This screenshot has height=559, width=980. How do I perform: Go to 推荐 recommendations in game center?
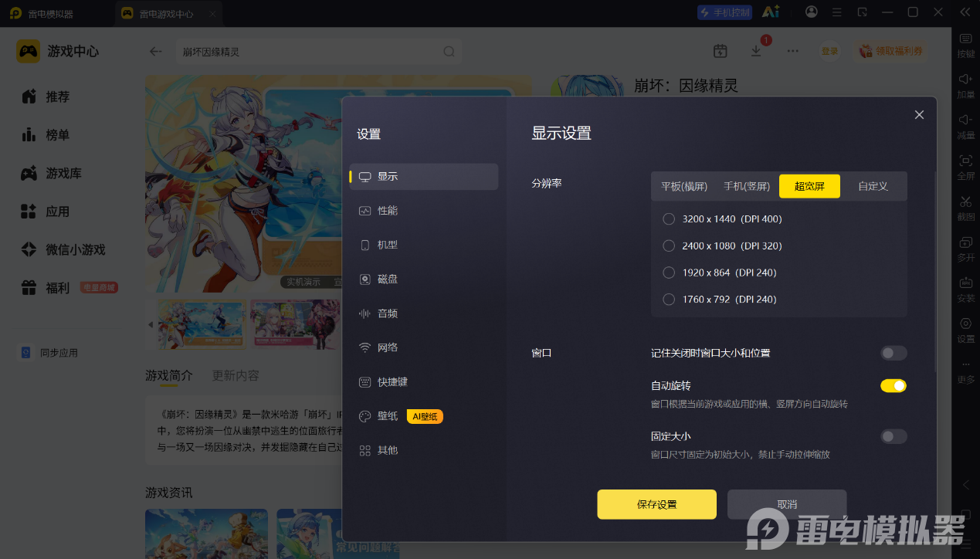click(46, 97)
